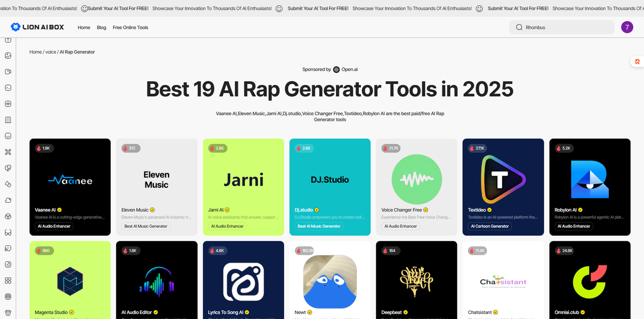Click the search magnifier icon

(519, 27)
